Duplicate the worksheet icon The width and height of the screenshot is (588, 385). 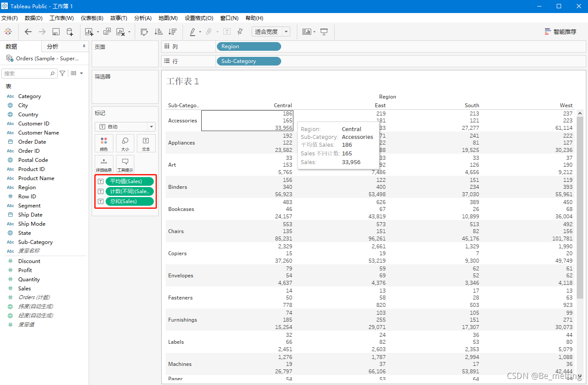[x=107, y=32]
